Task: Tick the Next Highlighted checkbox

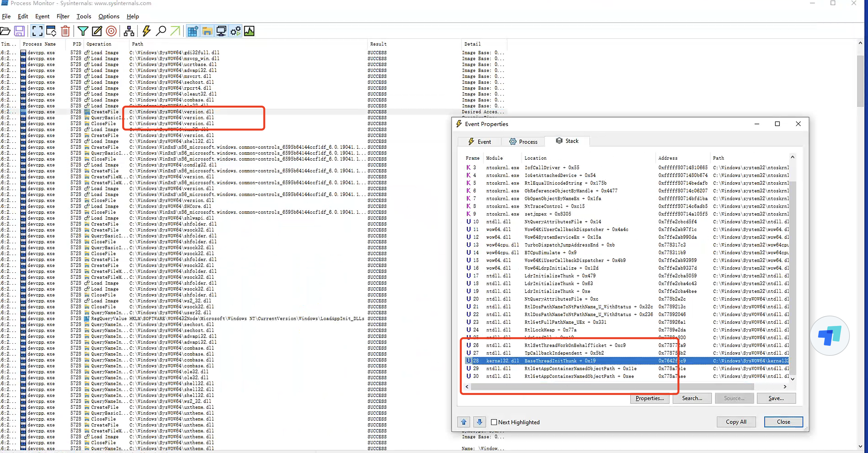Action: (494, 422)
